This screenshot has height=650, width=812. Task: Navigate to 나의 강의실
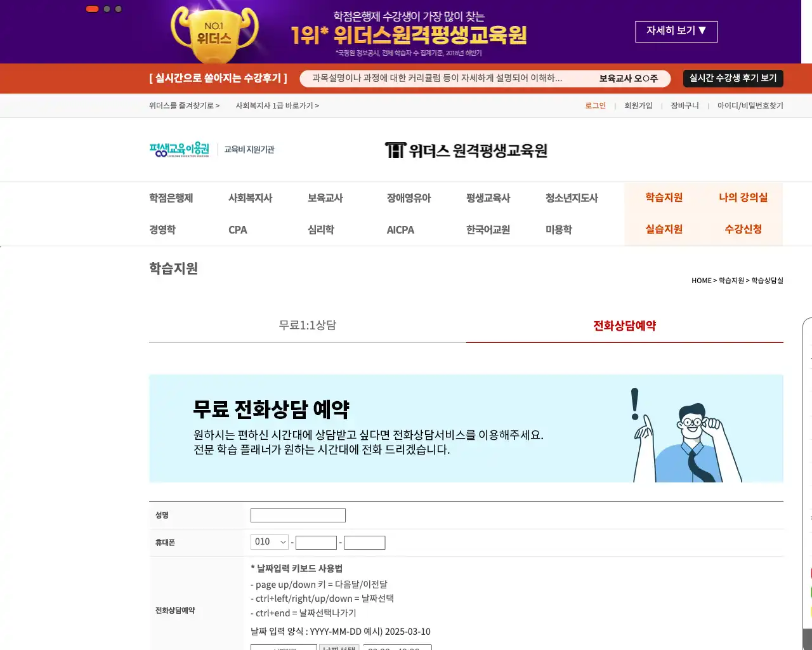[743, 197]
